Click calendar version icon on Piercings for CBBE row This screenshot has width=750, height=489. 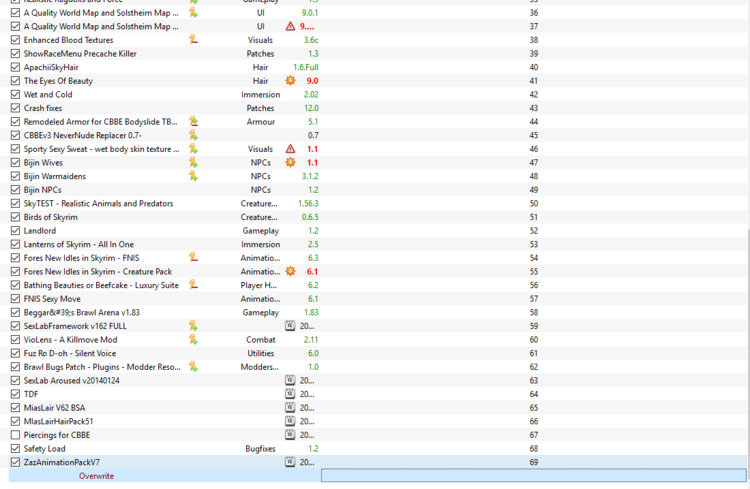coord(290,435)
